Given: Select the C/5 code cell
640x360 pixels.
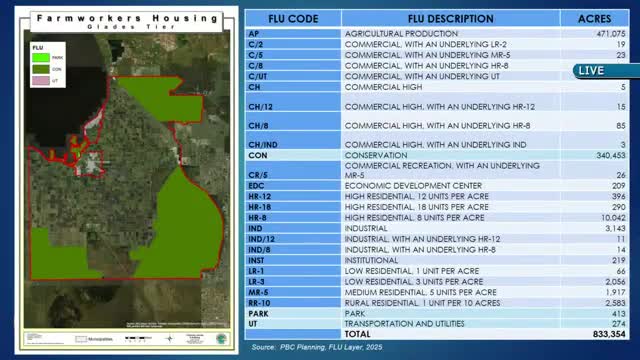Looking at the screenshot, I should pyautogui.click(x=293, y=55).
